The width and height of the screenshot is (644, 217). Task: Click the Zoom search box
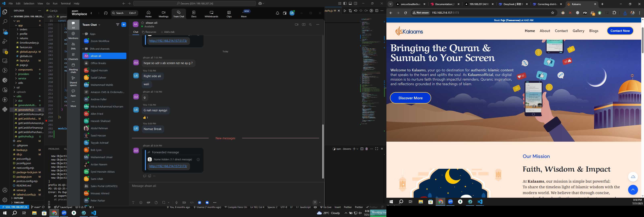pos(124,13)
